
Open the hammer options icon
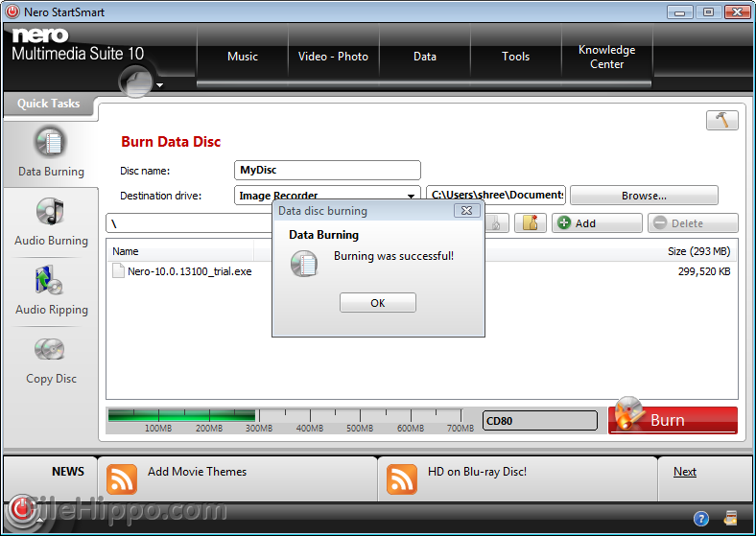coord(721,120)
